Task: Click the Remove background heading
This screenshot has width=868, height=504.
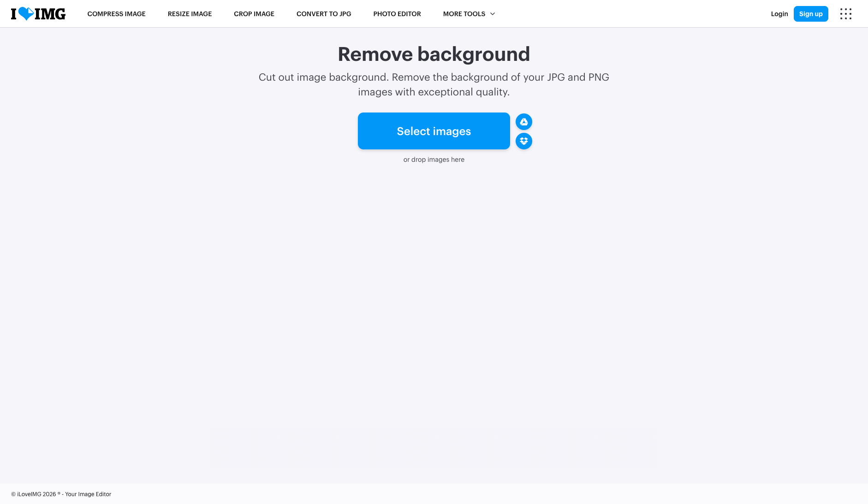Action: point(434,54)
